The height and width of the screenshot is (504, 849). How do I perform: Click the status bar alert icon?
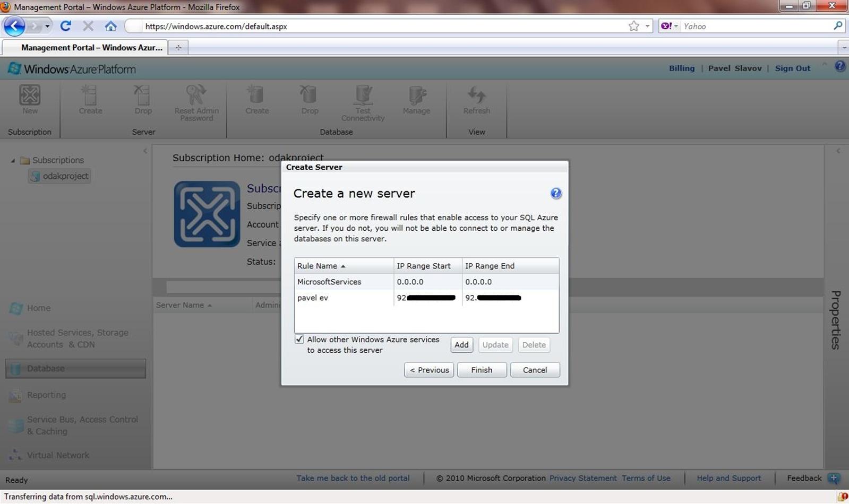pos(842,497)
